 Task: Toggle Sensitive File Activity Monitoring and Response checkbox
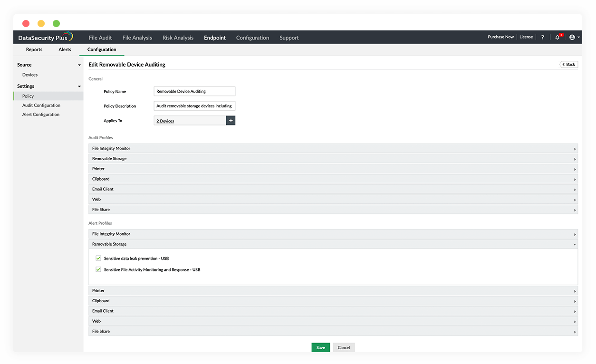[98, 269]
